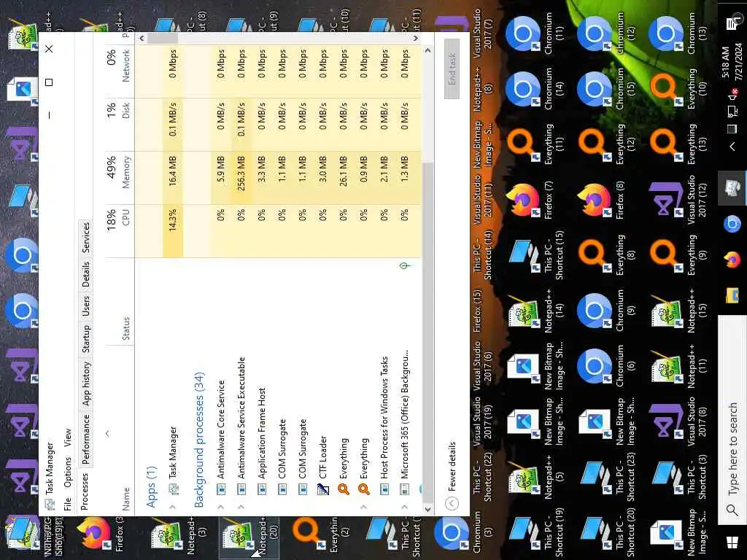This screenshot has height=560, width=747.
Task: Click the Chromium taskbar icon
Action: coord(732,224)
